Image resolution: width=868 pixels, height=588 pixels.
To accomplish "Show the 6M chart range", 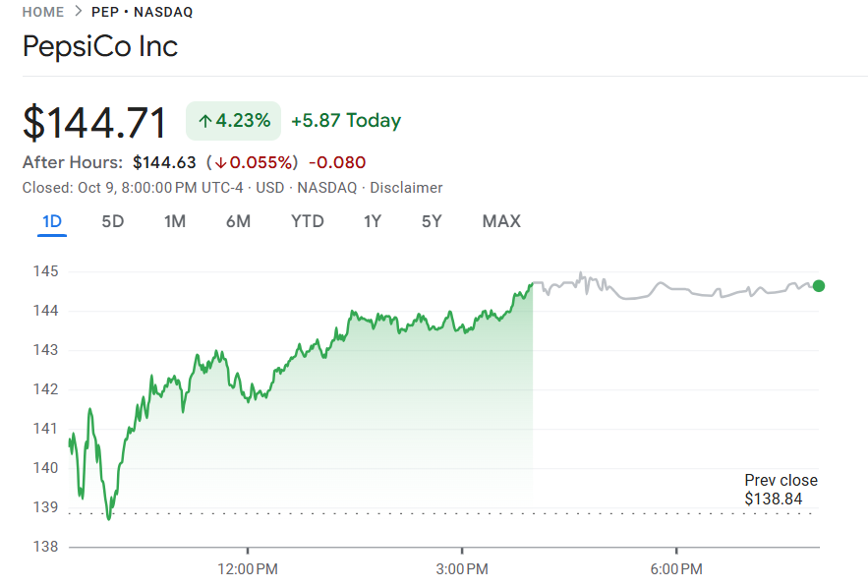I will coord(238,221).
